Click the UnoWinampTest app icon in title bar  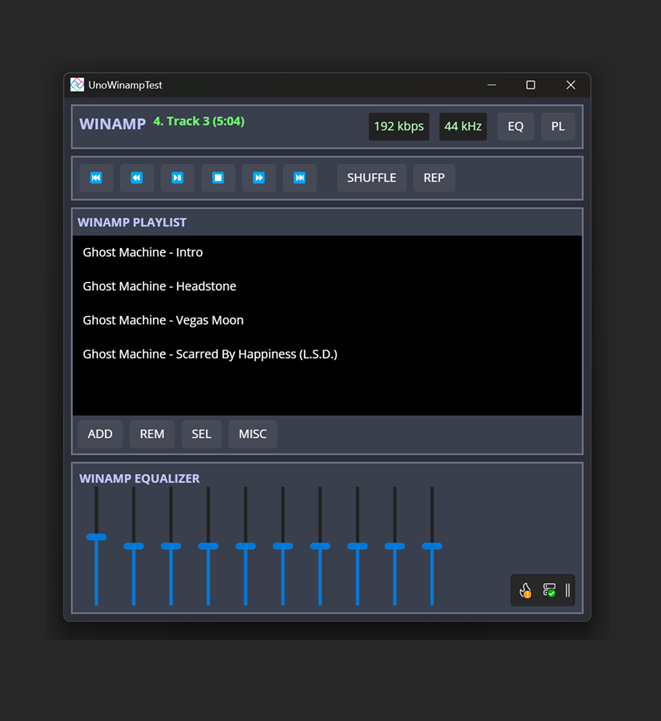coord(77,85)
